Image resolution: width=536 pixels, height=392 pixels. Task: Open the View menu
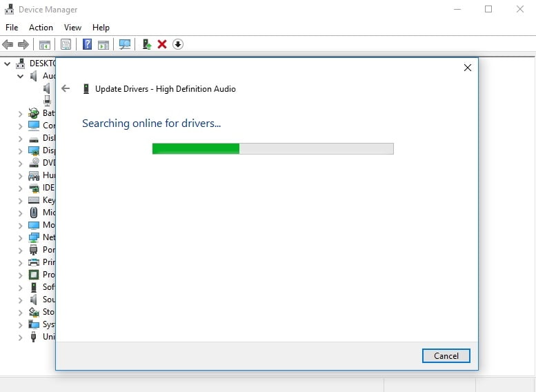coord(72,28)
